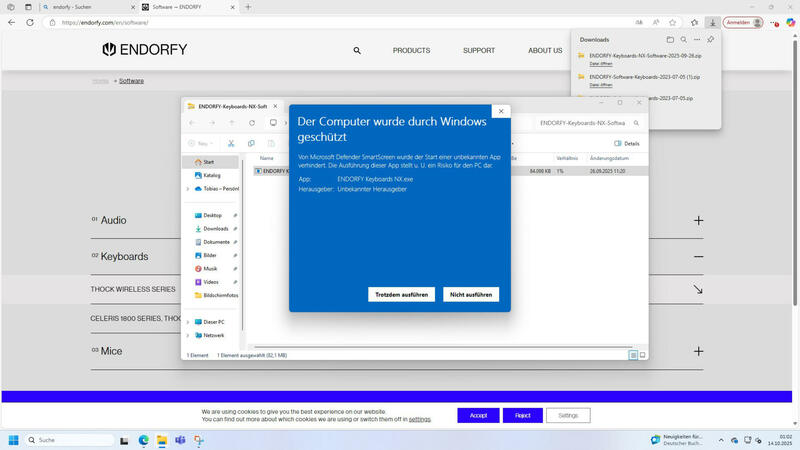Expand the Mice section plus icon
Screen dimensions: 800x450
698,351
